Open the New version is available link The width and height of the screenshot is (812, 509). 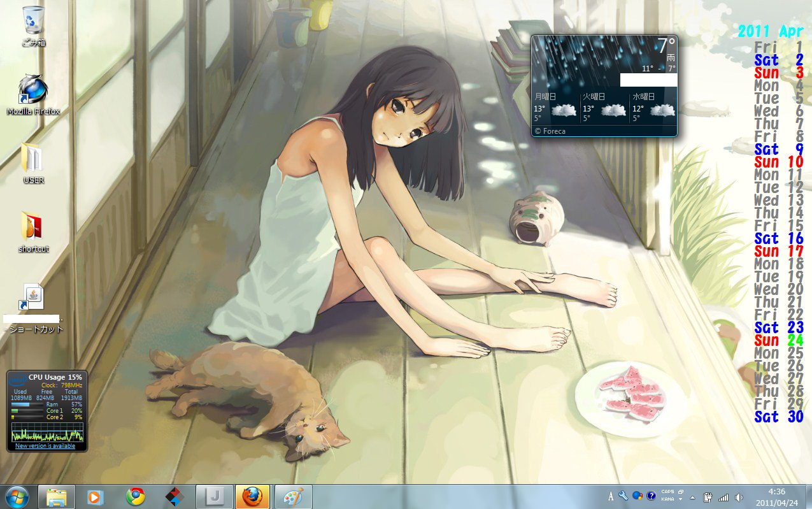[x=45, y=446]
